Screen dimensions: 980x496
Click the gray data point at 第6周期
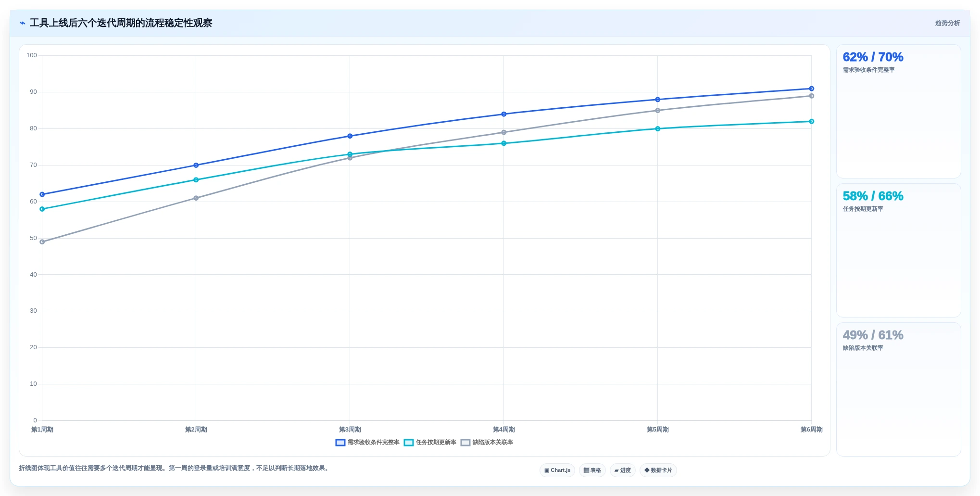812,96
